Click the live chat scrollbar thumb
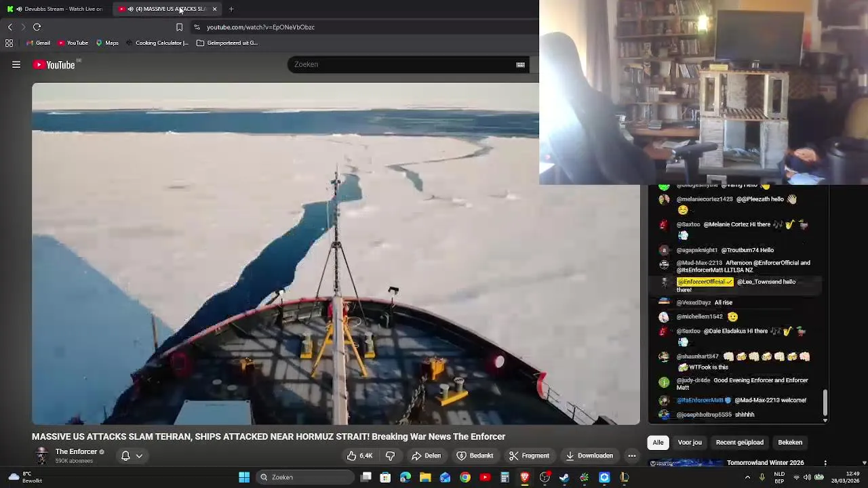Screen dimensions: 868x488 point(825,402)
